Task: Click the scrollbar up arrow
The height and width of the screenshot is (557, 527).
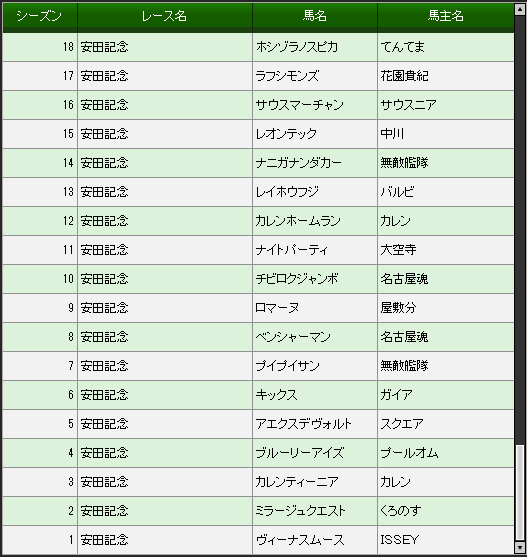Action: coord(520,10)
